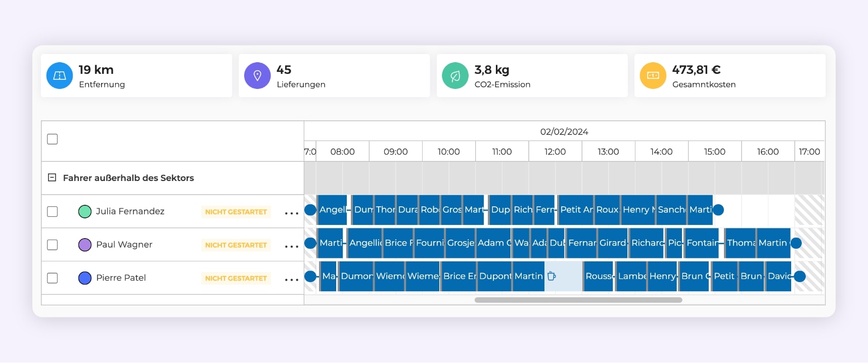
Task: Click the start point dot of Julia Fernandez's route
Action: (310, 210)
